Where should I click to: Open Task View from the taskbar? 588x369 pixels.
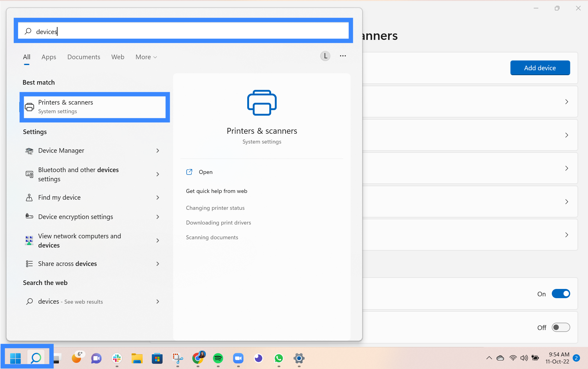click(57, 358)
